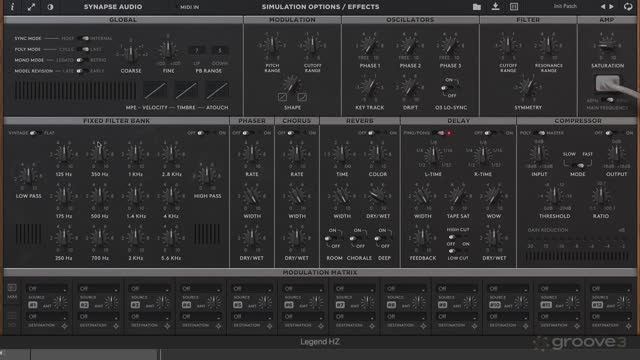Click the #1 slot badge in modulation matrix
This screenshot has width=640, height=360.
point(33,305)
